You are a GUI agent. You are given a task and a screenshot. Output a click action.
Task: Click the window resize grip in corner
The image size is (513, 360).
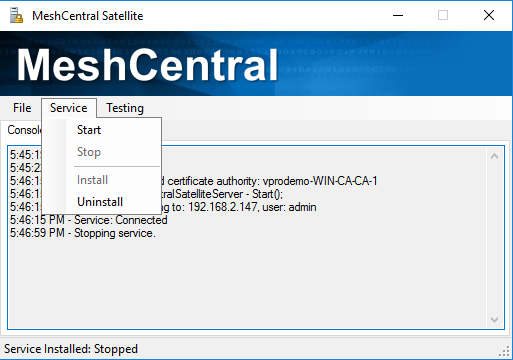(x=504, y=351)
